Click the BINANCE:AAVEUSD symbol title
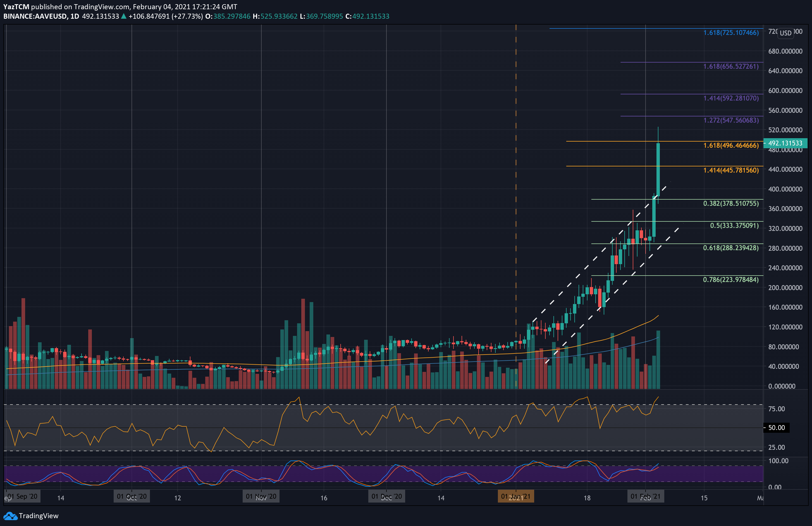812x526 pixels. (35, 16)
